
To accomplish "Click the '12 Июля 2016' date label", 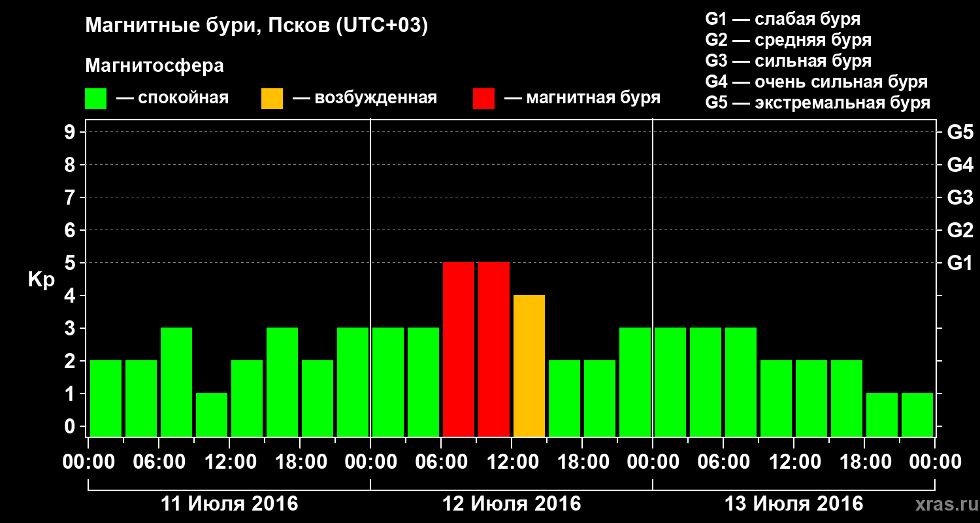I will (x=512, y=504).
